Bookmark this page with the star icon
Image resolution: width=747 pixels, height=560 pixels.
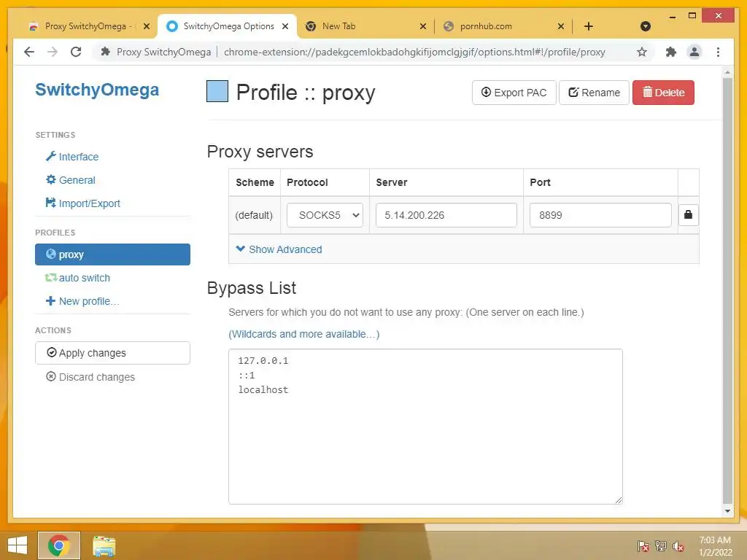[x=642, y=52]
